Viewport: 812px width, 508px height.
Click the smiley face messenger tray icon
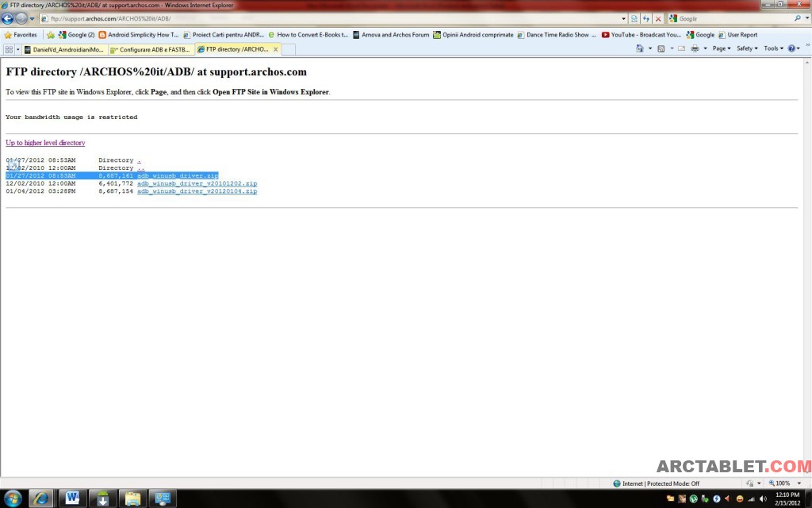click(740, 499)
